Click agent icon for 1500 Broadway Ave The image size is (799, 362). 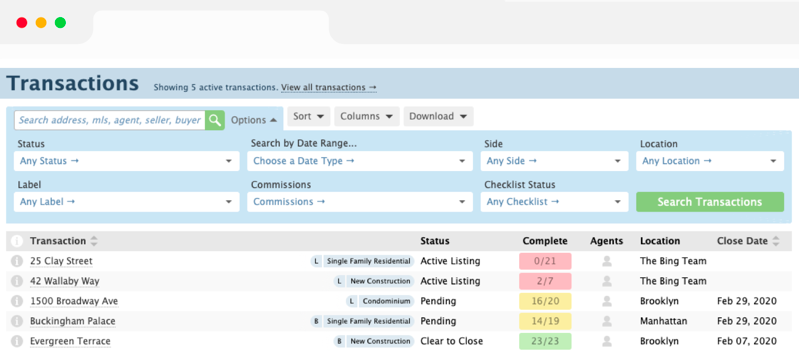coord(606,301)
